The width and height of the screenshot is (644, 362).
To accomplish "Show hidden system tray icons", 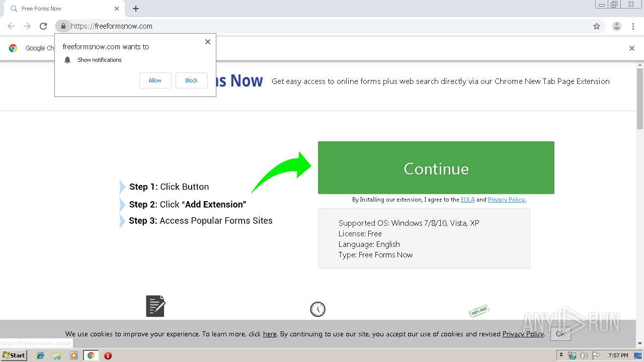I will click(561, 355).
